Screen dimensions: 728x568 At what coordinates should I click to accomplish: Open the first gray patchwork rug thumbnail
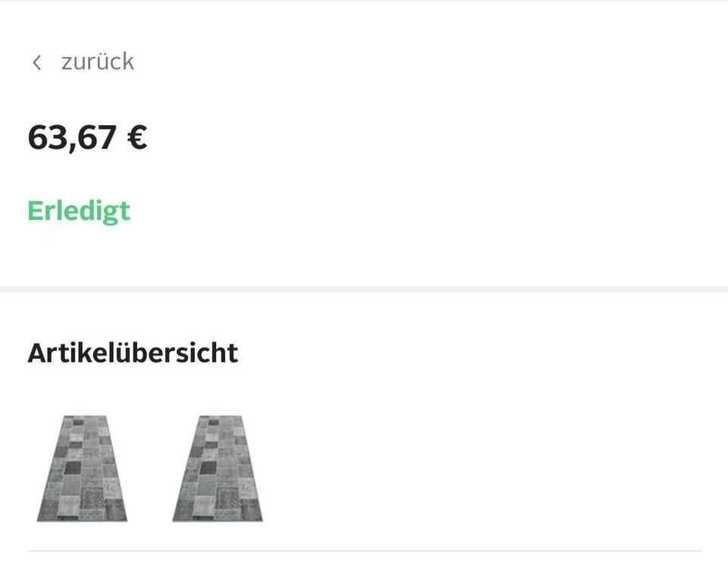point(83,468)
